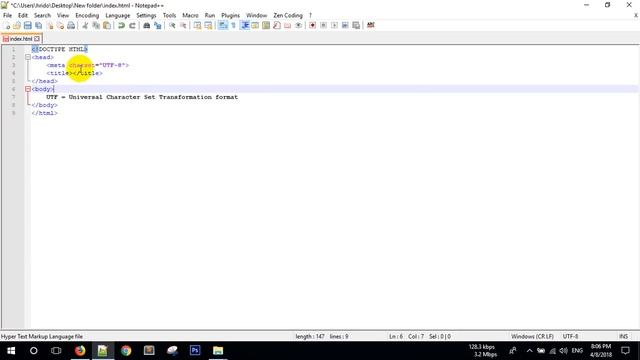Viewport: 640px width, 360px height.
Task: Click Save current recorded macro icon
Action: click(x=356, y=25)
